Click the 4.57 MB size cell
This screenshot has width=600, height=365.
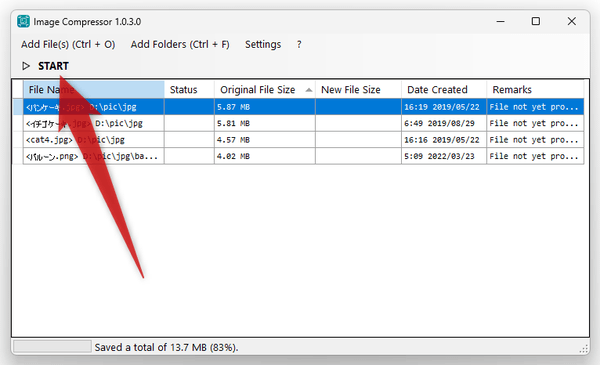(x=265, y=140)
